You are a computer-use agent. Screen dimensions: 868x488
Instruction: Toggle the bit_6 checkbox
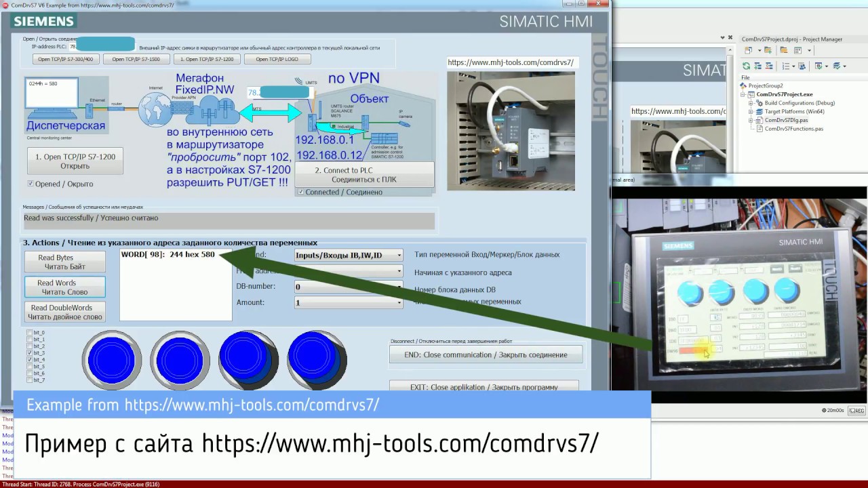click(x=29, y=373)
